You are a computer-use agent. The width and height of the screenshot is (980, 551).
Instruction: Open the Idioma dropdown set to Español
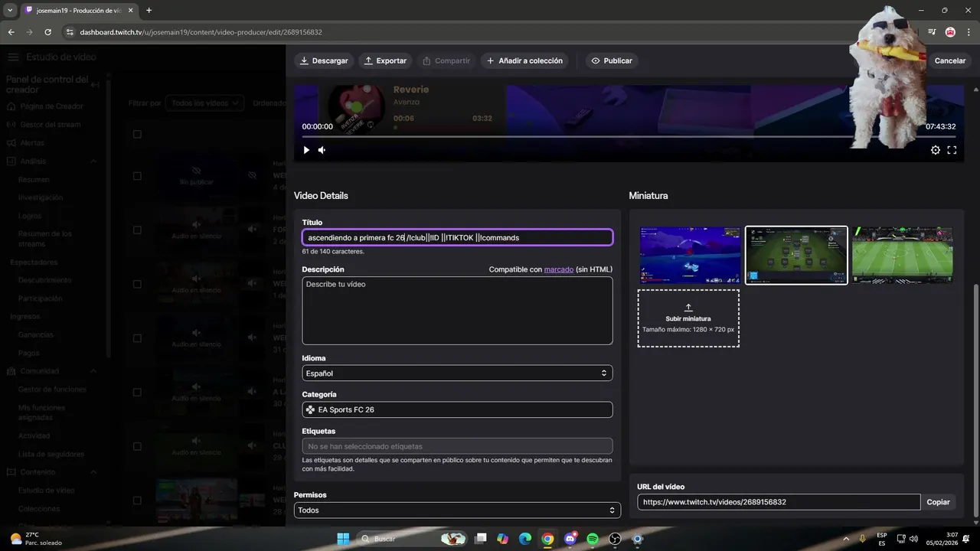457,373
